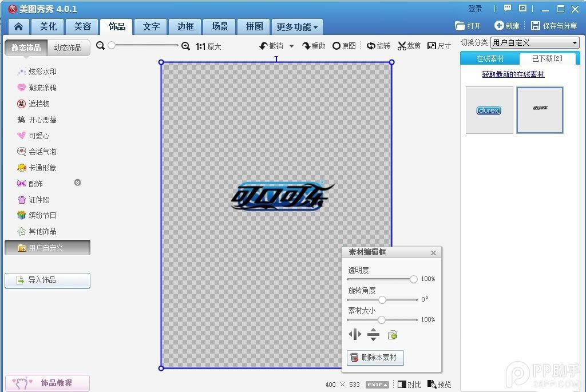This screenshot has height=392, width=586.
Task: Open the 美化 tab
Action: [48, 26]
